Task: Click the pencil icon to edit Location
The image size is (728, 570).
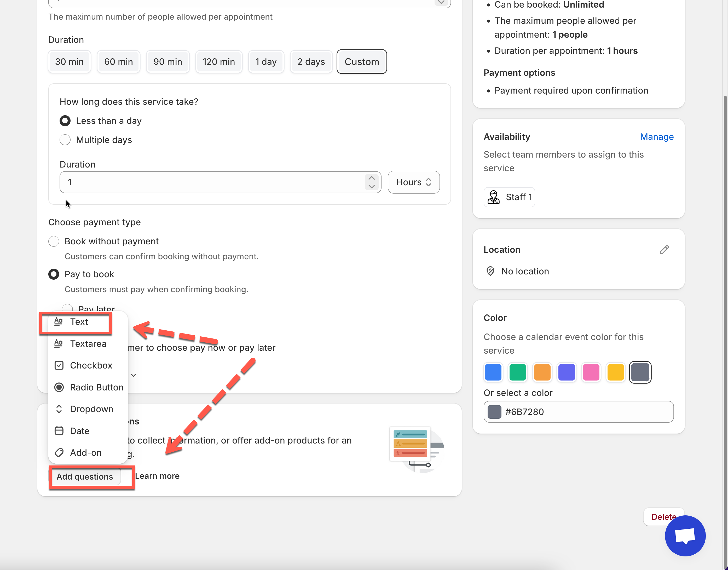Action: point(664,250)
